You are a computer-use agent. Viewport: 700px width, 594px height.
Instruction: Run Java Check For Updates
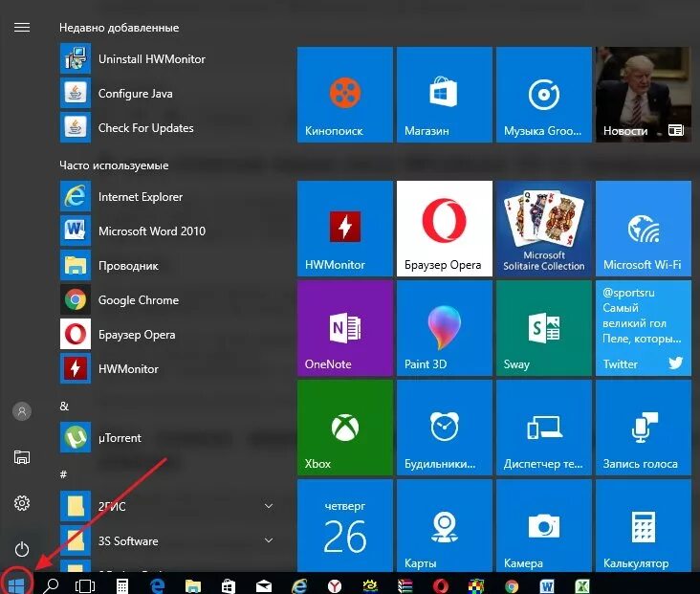[127, 128]
